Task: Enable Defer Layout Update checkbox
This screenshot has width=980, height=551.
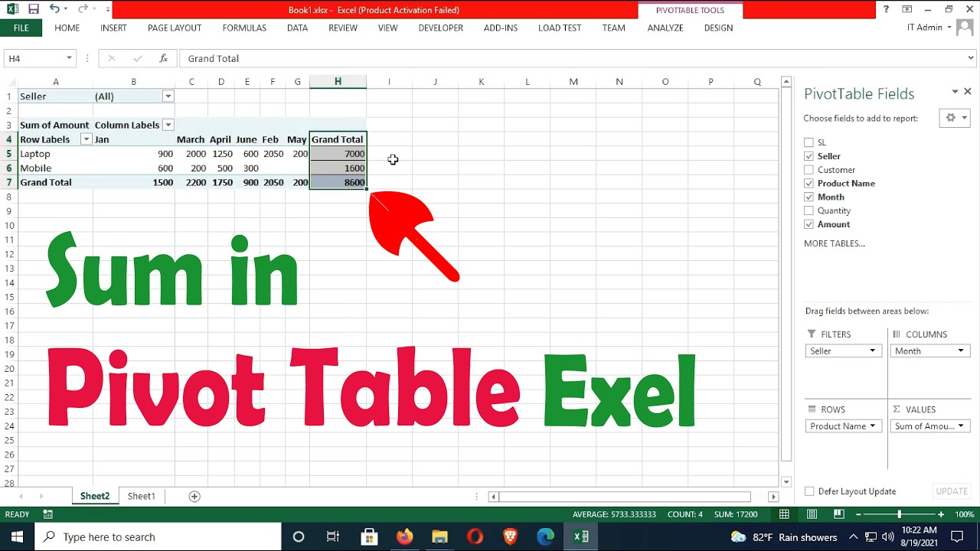Action: tap(809, 491)
